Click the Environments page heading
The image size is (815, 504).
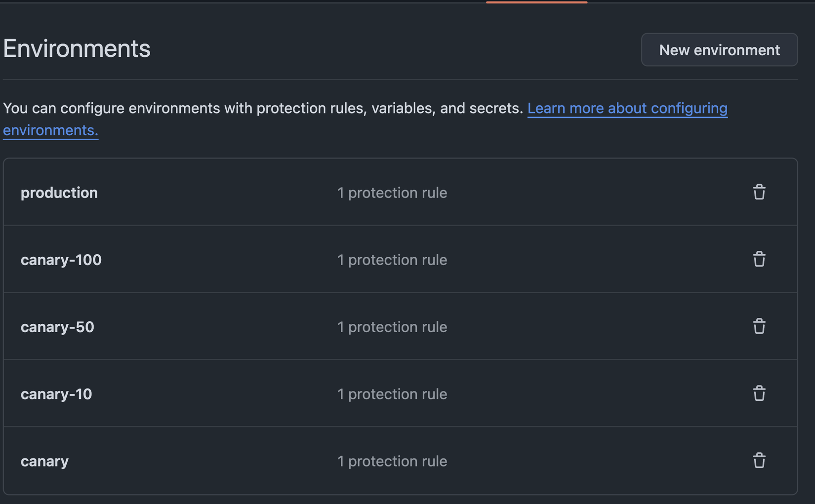point(77,48)
